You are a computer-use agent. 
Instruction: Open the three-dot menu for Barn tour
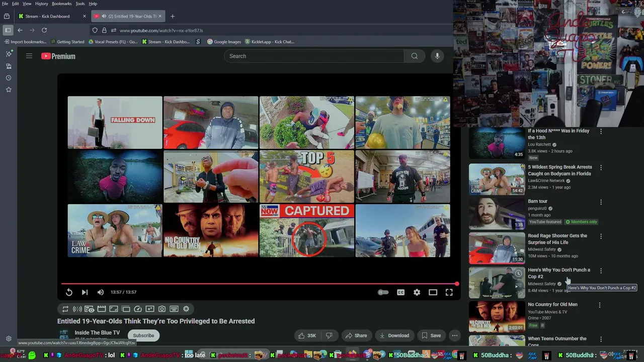point(601,202)
